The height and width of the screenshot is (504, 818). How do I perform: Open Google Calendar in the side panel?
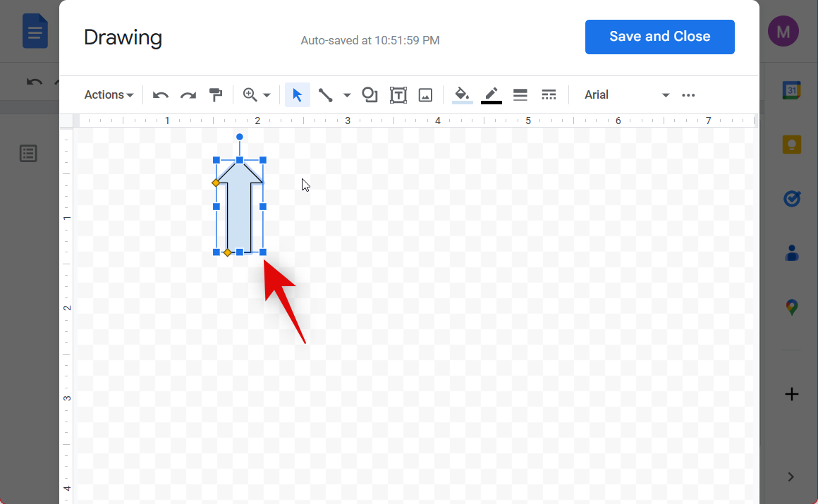click(791, 90)
